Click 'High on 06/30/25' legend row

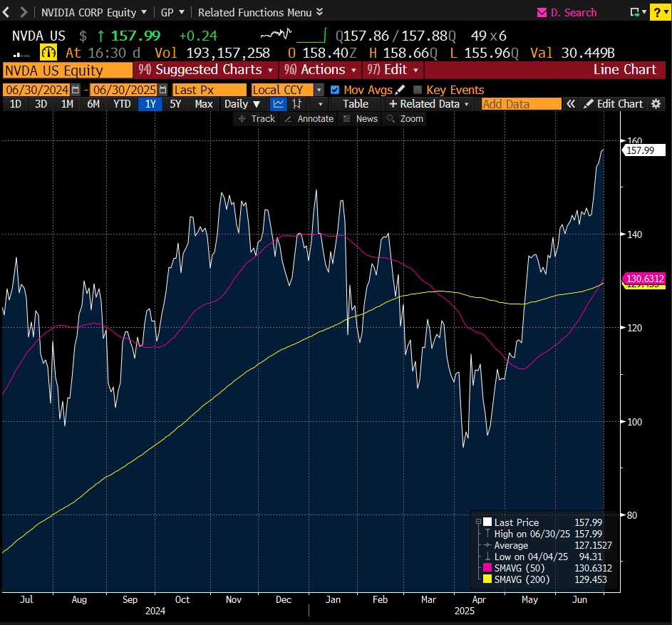[544, 534]
